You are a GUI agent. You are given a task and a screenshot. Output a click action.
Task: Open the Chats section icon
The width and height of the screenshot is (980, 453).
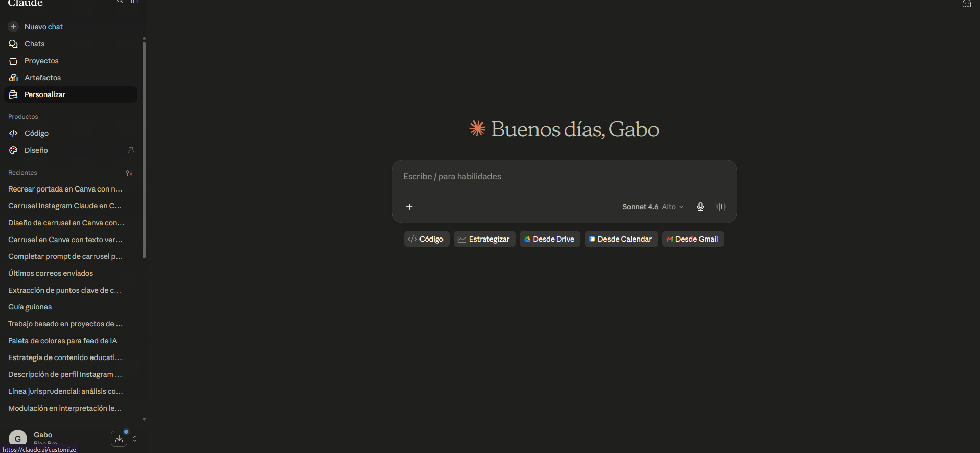(13, 44)
